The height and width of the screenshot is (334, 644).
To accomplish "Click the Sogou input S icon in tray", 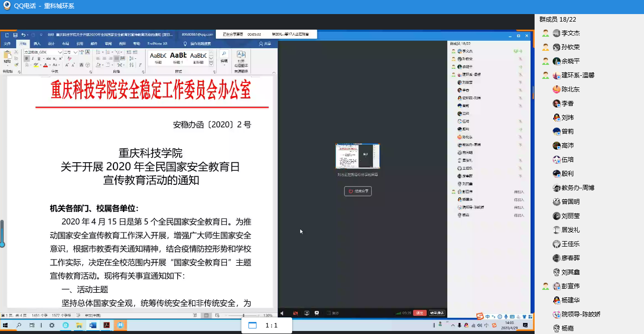I will (494, 325).
